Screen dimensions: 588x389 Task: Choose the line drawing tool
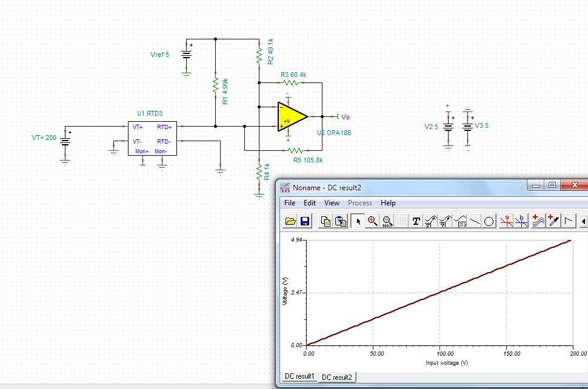click(475, 222)
